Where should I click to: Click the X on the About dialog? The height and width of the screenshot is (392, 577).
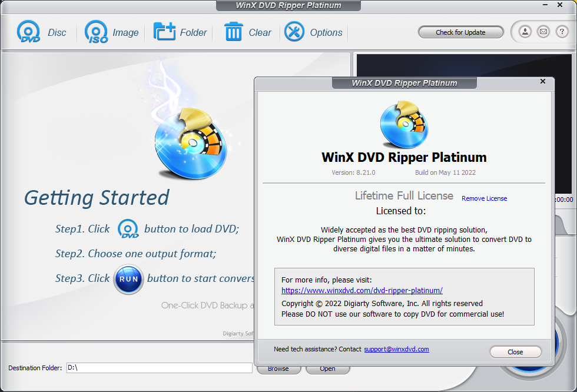click(x=543, y=81)
